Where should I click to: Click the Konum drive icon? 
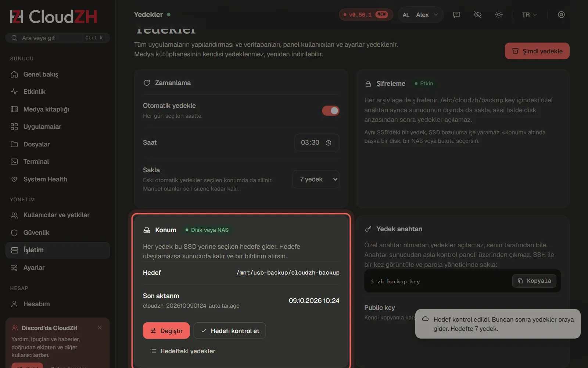pyautogui.click(x=147, y=230)
